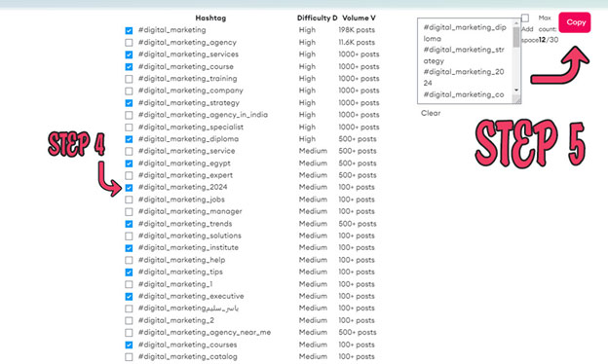Uncheck the #digital_marketing hashtag checkbox
Image resolution: width=608 pixels, height=364 pixels.
coord(129,30)
